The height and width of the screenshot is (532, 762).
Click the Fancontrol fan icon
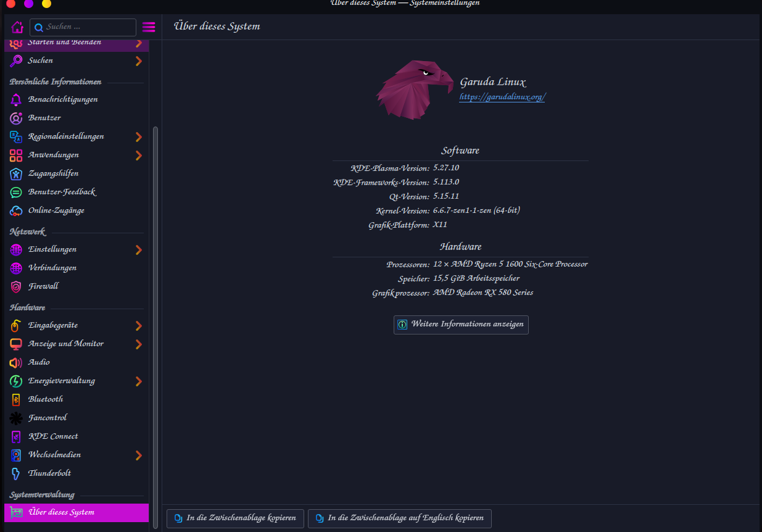16,418
